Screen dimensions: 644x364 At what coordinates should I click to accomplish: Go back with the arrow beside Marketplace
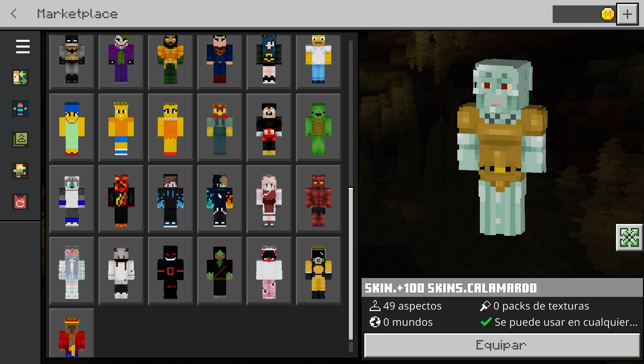[x=14, y=13]
